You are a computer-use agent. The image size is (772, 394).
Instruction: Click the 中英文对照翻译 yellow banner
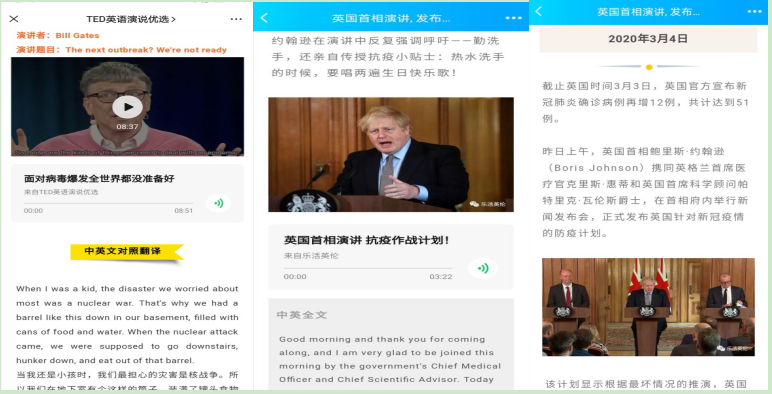tap(127, 252)
